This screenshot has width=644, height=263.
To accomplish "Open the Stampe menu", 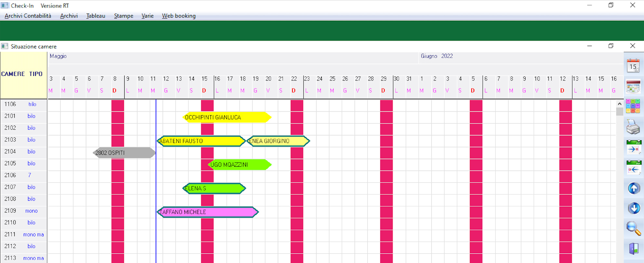I will [124, 16].
